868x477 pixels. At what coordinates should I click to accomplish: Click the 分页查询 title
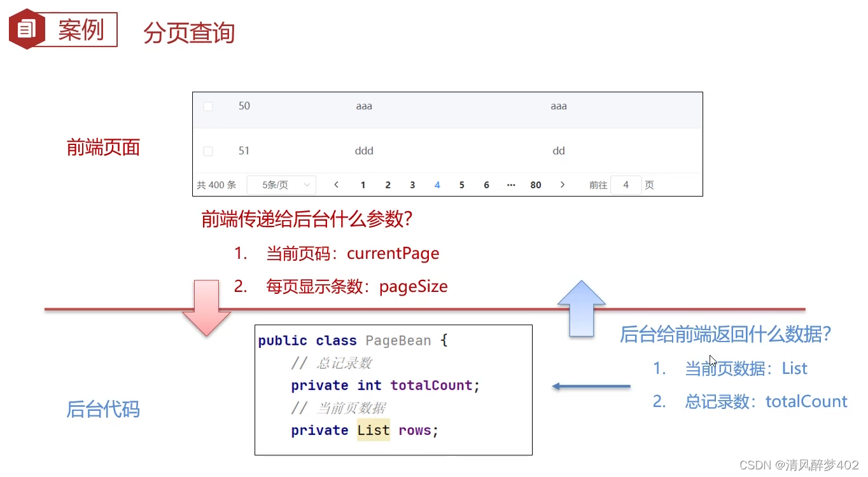pos(189,32)
